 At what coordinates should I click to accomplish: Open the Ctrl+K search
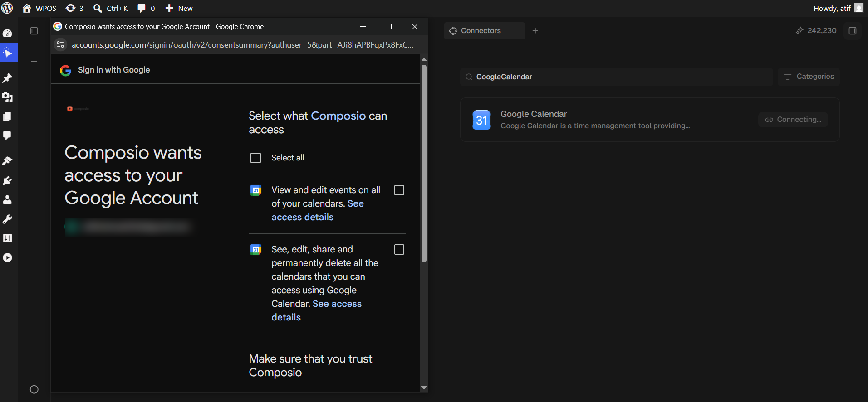click(110, 8)
